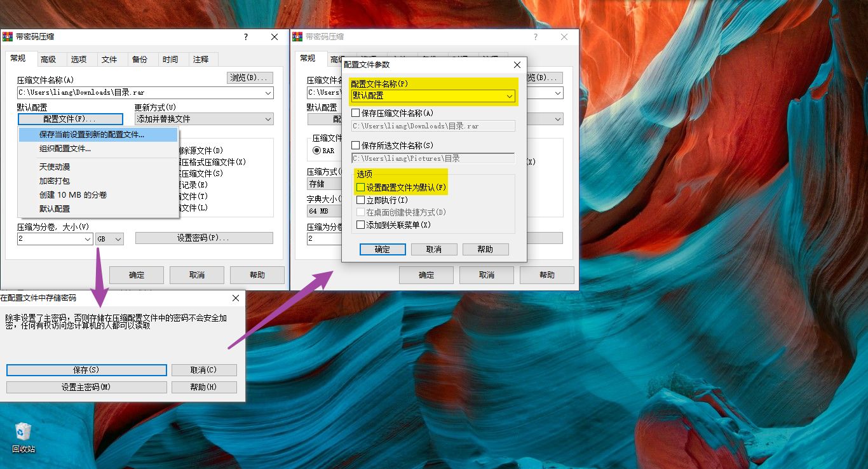
Task: Select 创建 10 MB 的分卷 in the menu
Action: 98,194
